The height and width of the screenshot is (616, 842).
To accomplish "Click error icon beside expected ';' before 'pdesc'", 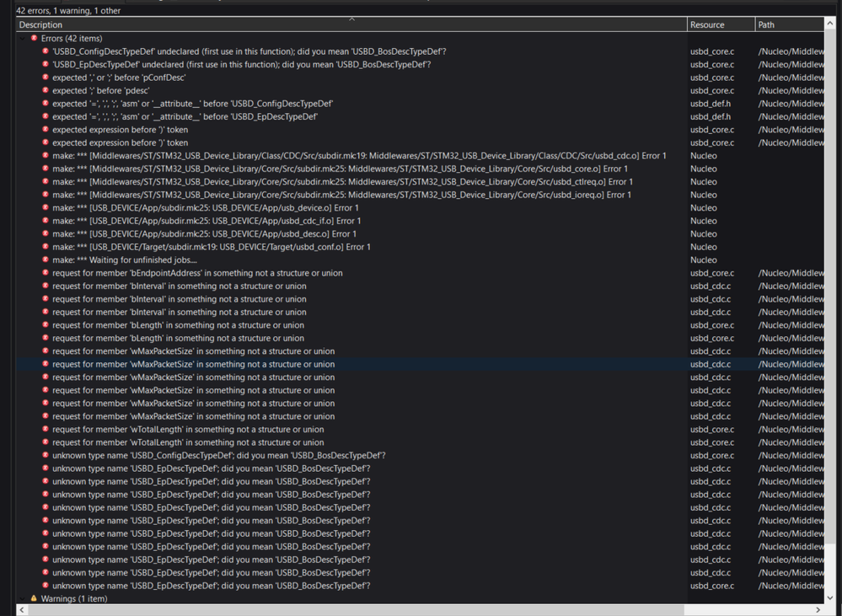I will 46,90.
